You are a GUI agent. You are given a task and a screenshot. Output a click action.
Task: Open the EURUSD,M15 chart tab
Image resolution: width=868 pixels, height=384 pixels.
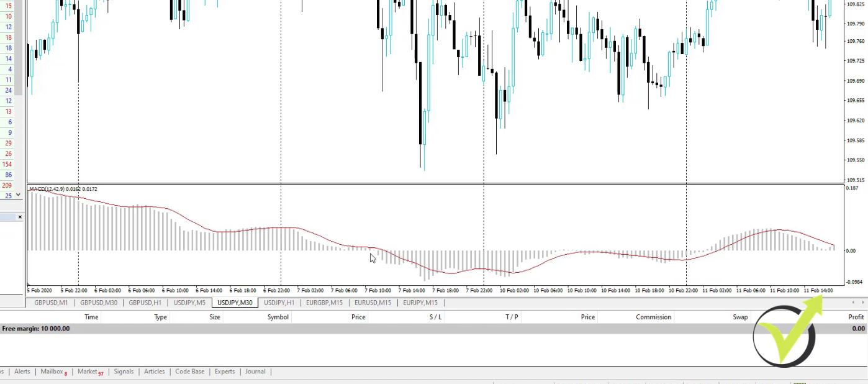tap(373, 303)
